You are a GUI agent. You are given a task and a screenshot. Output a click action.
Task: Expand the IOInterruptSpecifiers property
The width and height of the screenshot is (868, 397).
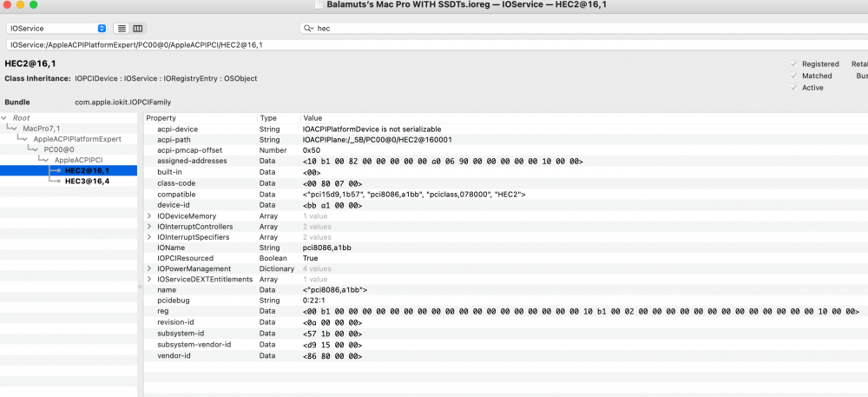[149, 237]
